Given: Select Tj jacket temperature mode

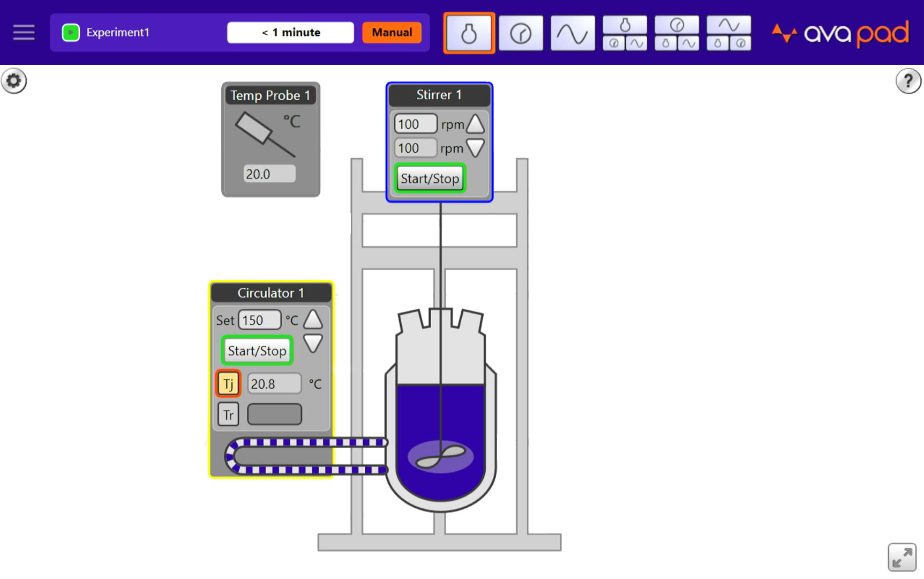Looking at the screenshot, I should point(228,384).
